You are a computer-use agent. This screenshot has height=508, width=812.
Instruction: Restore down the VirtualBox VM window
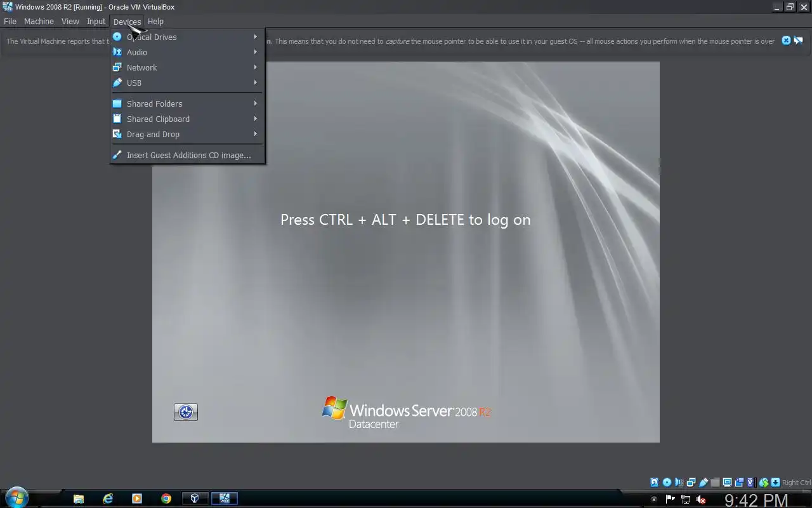[x=790, y=7]
